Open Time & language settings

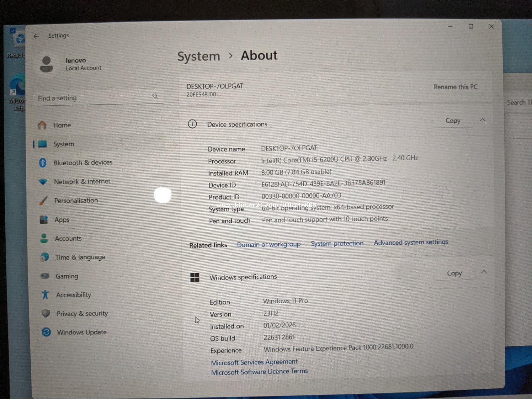tap(80, 257)
